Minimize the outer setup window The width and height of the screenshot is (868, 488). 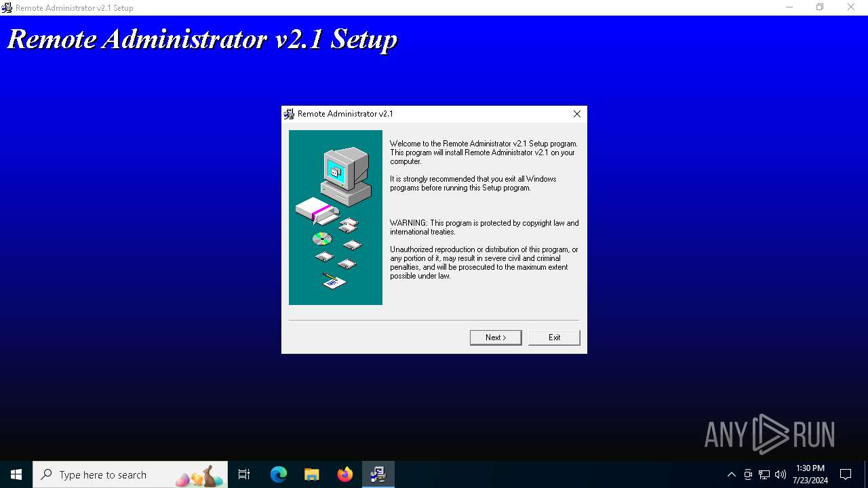pos(789,7)
